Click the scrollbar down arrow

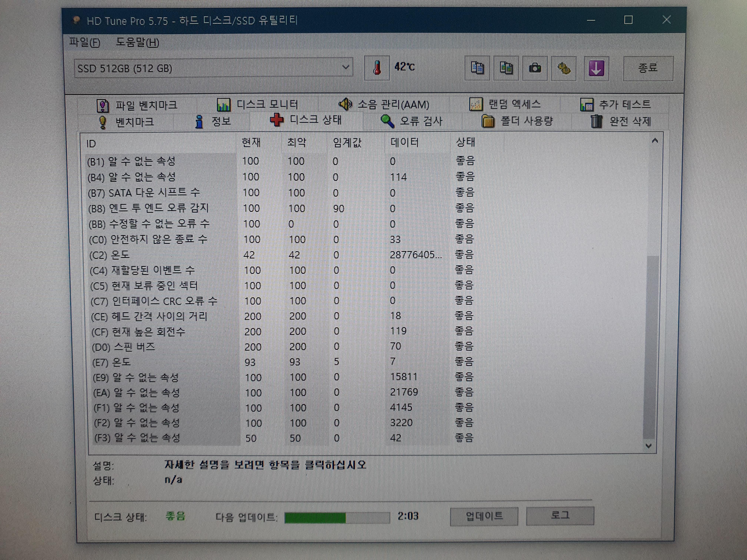[x=648, y=446]
